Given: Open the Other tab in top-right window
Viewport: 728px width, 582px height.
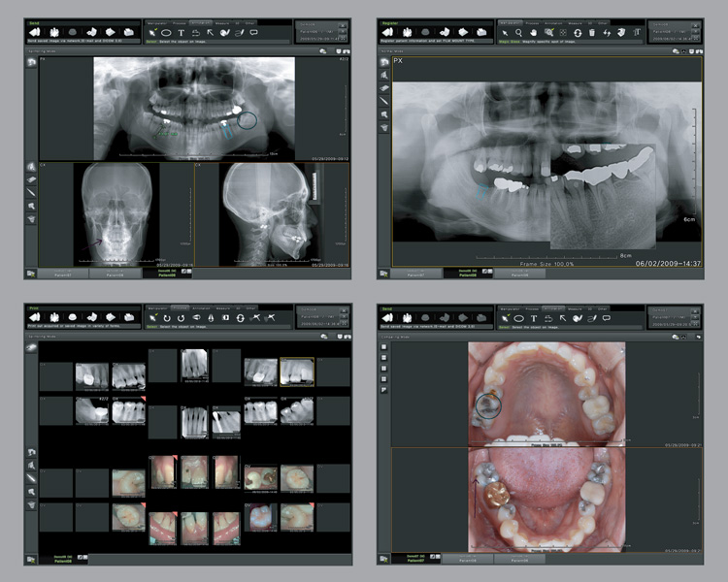Looking at the screenshot, I should tap(603, 22).
